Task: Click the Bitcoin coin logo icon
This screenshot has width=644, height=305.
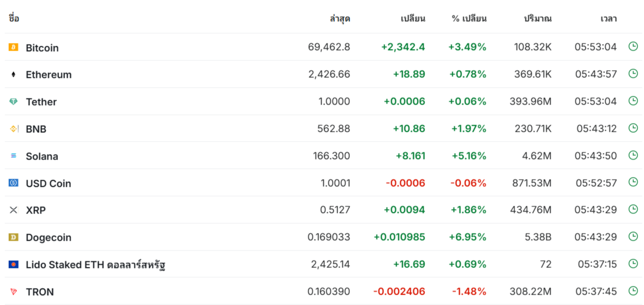Action: [14, 47]
